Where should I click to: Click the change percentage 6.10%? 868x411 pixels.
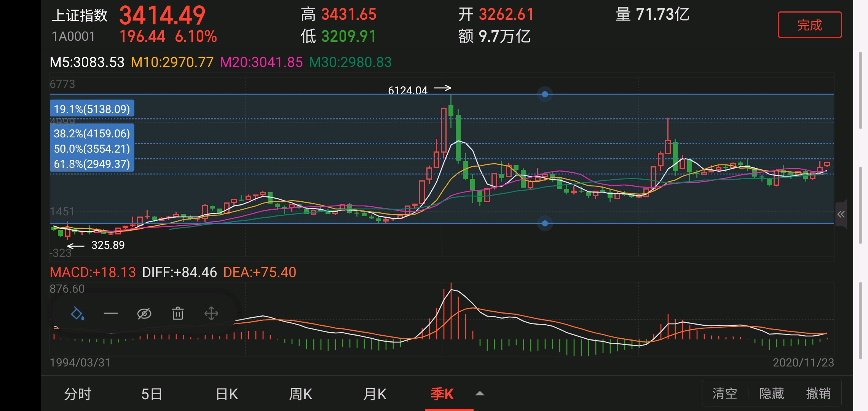[x=196, y=37]
